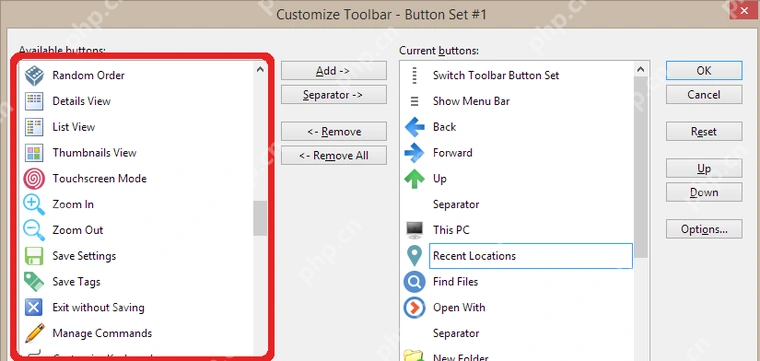Insert a separator with Separator -> button
Image resolution: width=760 pixels, height=361 pixels.
click(x=333, y=94)
